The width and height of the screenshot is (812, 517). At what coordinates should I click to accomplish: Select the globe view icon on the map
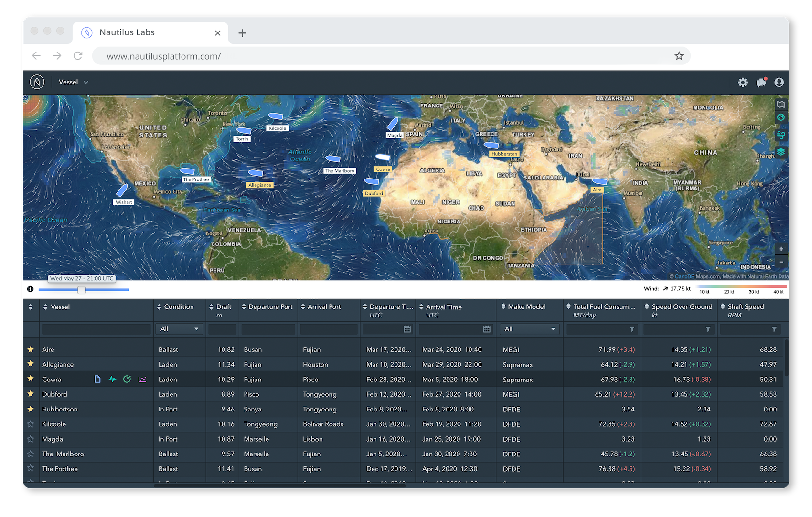[x=781, y=117]
